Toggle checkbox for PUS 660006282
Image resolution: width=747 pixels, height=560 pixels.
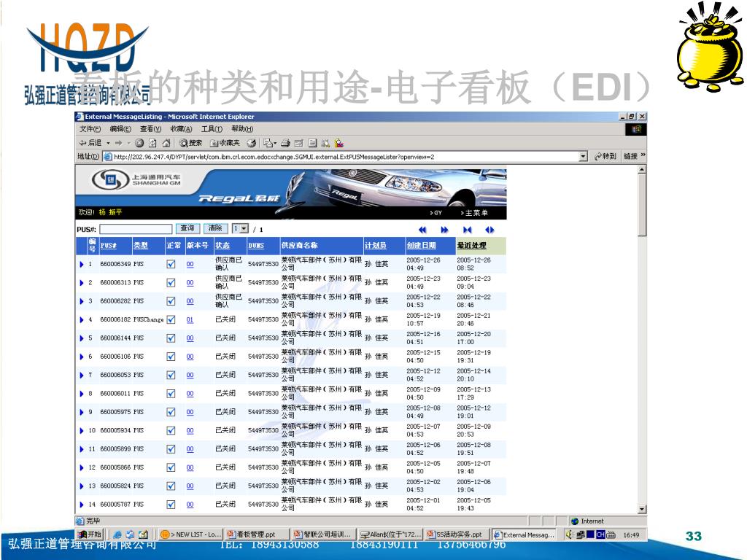171,301
